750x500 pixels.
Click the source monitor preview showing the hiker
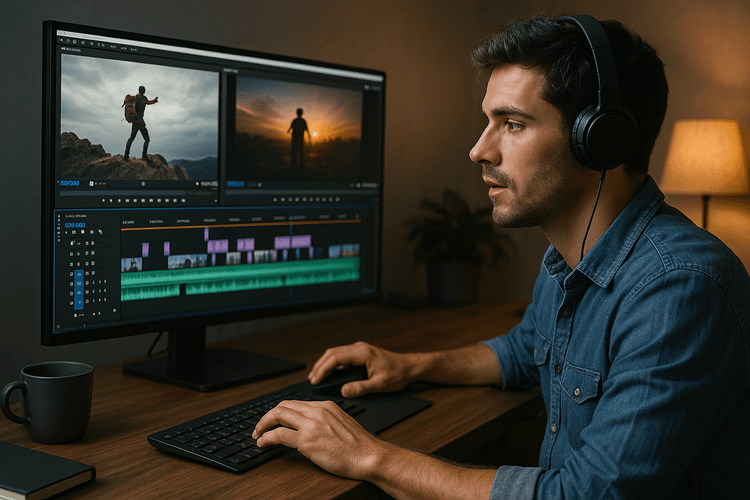click(139, 116)
